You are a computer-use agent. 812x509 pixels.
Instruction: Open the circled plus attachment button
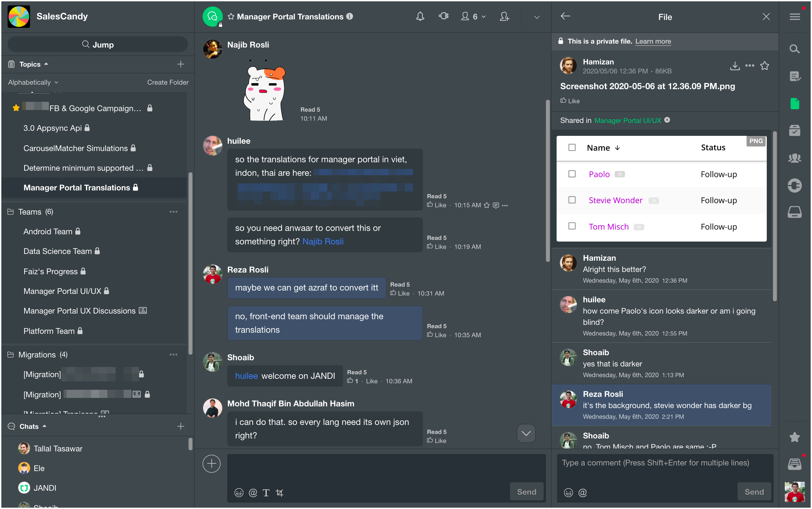tap(211, 463)
